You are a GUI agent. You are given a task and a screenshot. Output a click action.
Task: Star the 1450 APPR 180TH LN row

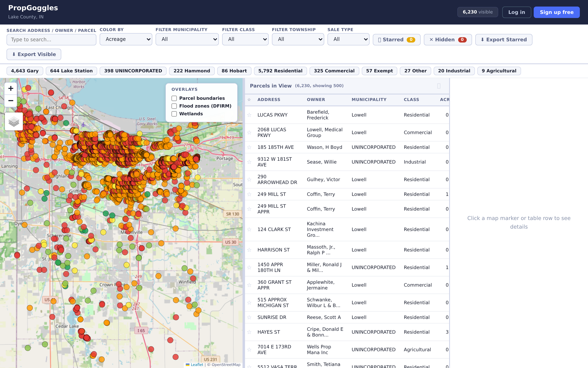pos(249,267)
